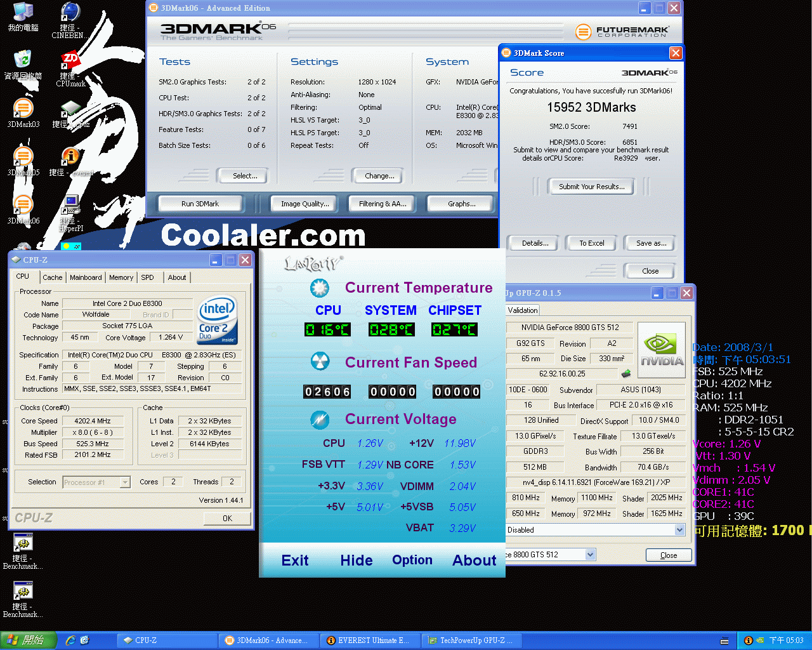Click the Intel Core 2 Duo logo in CPU-Z
Image resolution: width=812 pixels, height=650 pixels.
[x=218, y=320]
